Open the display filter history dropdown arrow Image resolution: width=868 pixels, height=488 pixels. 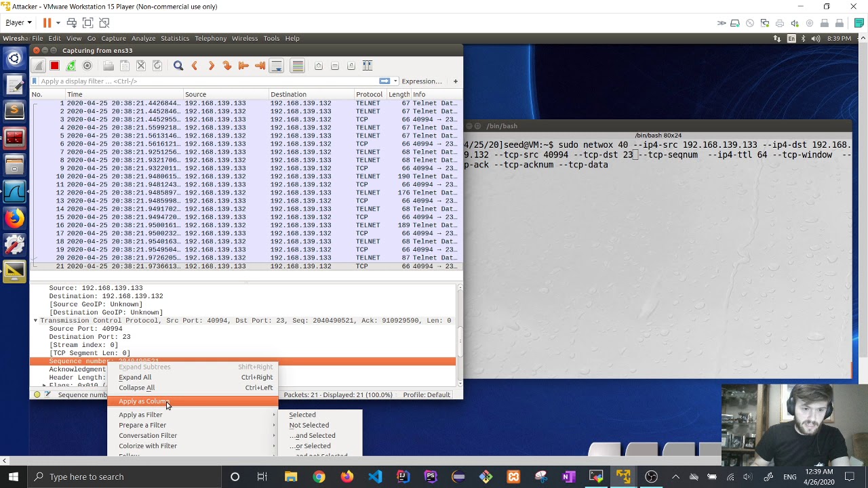[395, 81]
